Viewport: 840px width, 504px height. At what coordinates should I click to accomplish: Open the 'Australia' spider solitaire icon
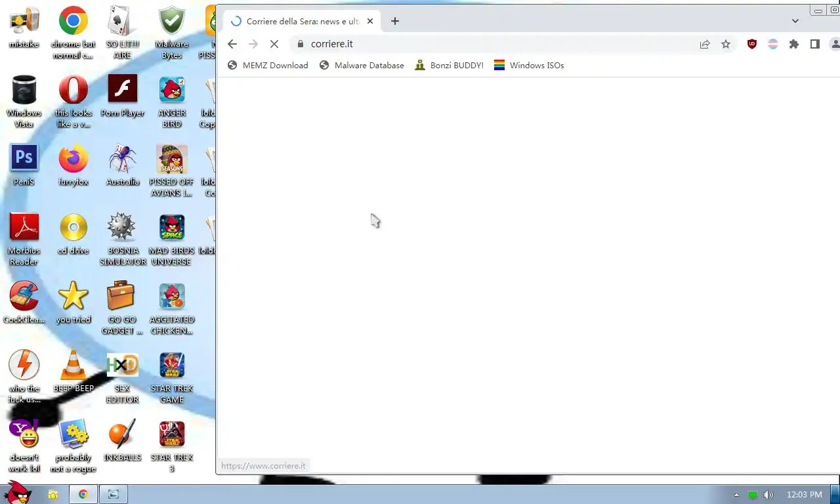click(x=123, y=165)
